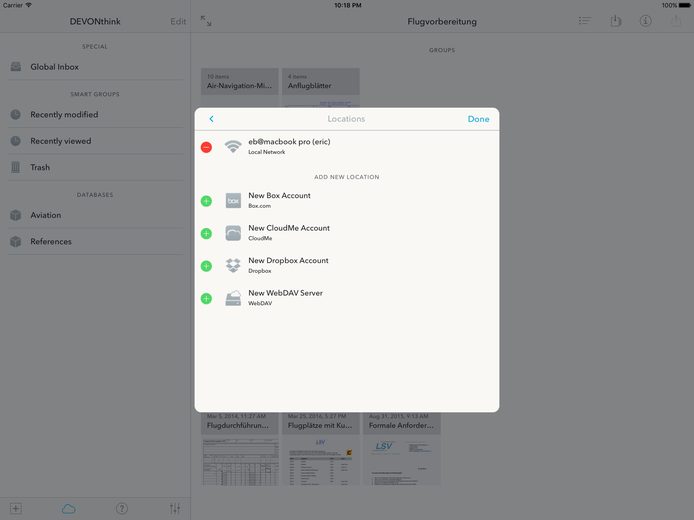Open Trash in sidebar
Image resolution: width=694 pixels, height=520 pixels.
95,167
